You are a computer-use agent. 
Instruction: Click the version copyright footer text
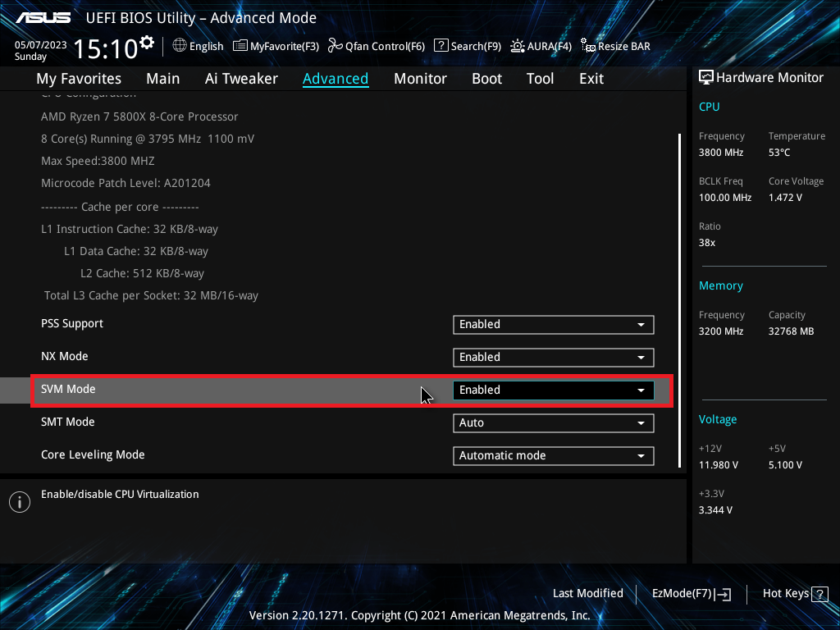(419, 615)
